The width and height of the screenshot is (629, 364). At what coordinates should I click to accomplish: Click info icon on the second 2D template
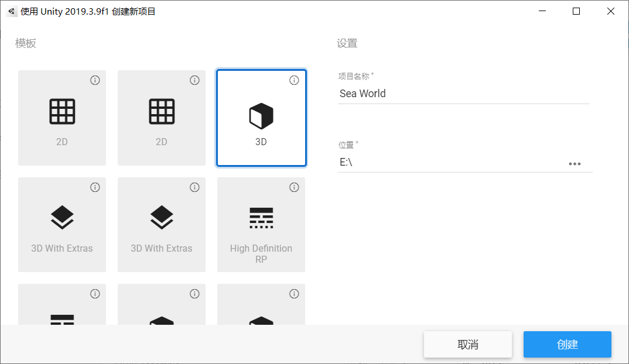point(194,80)
